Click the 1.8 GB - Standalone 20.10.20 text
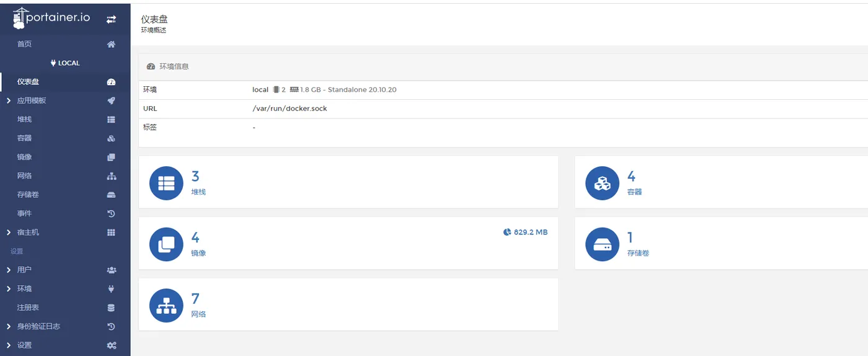Screen dimensions: 868x356 [x=348, y=90]
